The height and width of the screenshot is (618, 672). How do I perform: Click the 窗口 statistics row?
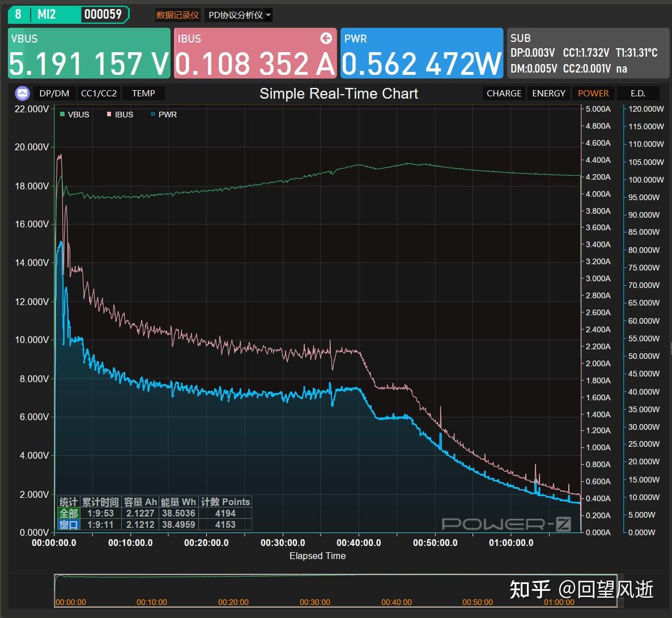(x=154, y=524)
